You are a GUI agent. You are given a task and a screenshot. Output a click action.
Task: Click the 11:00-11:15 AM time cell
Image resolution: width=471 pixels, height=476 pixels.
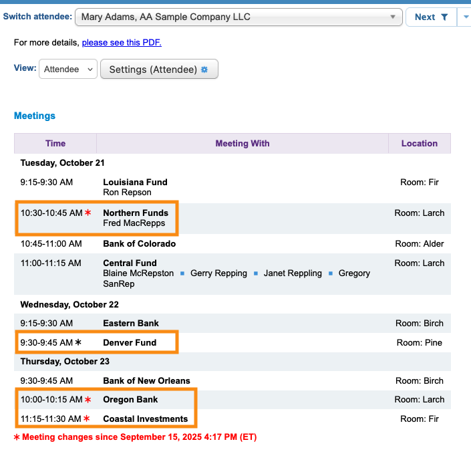[x=51, y=263]
